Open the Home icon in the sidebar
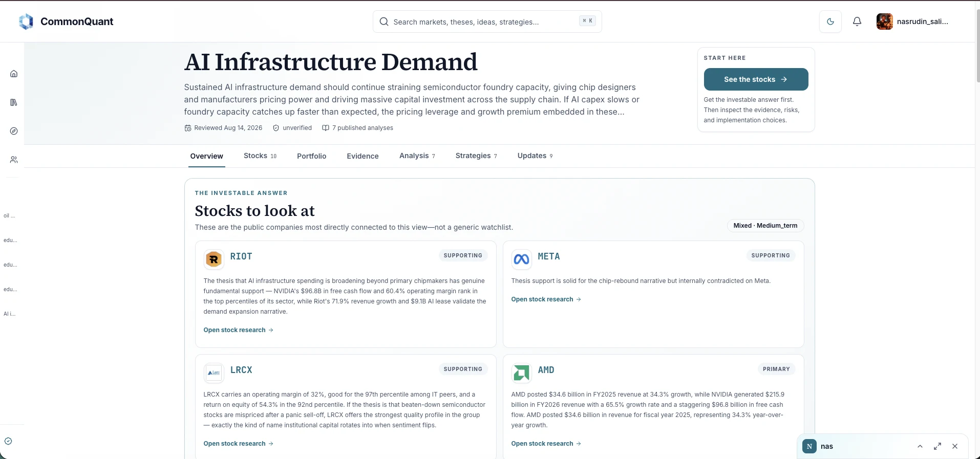Viewport: 980px width, 459px height. click(14, 74)
